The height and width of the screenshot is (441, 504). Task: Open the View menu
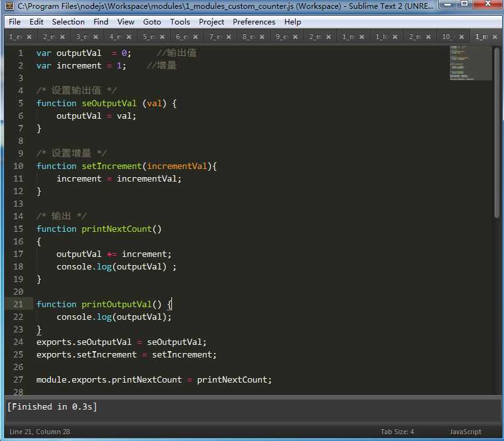(x=126, y=21)
